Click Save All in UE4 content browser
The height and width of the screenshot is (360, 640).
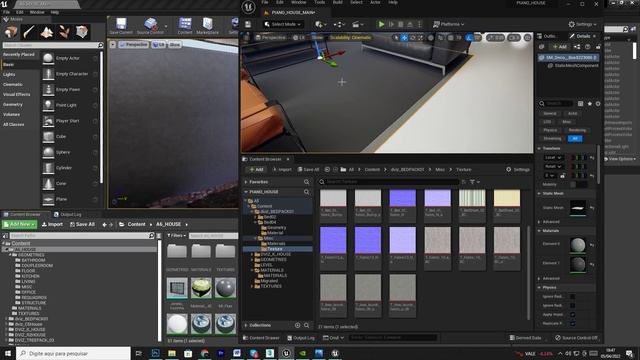point(82,224)
